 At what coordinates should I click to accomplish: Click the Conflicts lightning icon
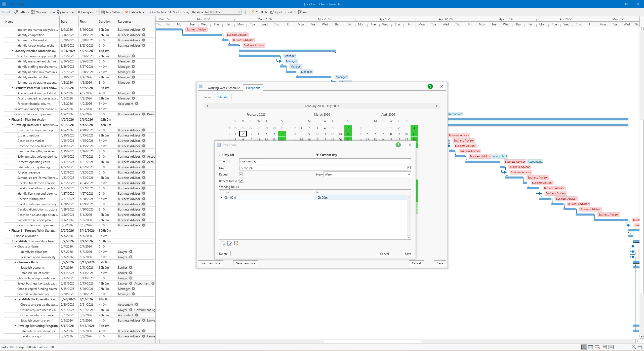pyautogui.click(x=253, y=12)
